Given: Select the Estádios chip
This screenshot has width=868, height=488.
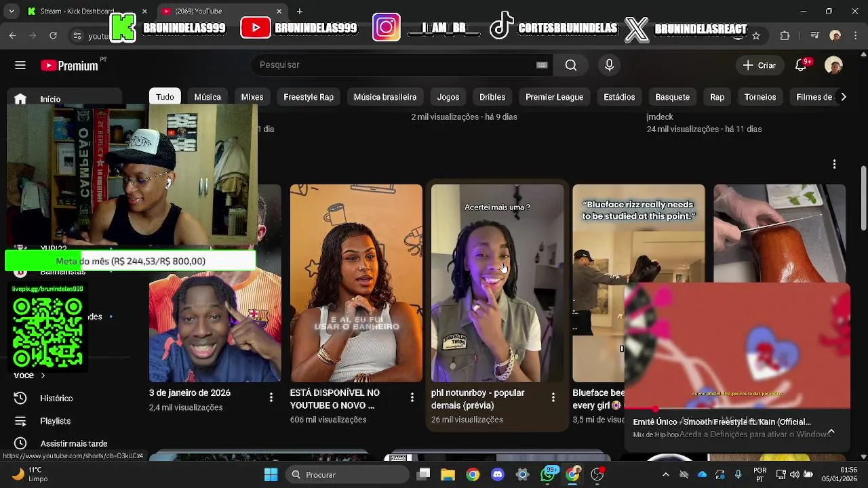Looking at the screenshot, I should coord(619,97).
